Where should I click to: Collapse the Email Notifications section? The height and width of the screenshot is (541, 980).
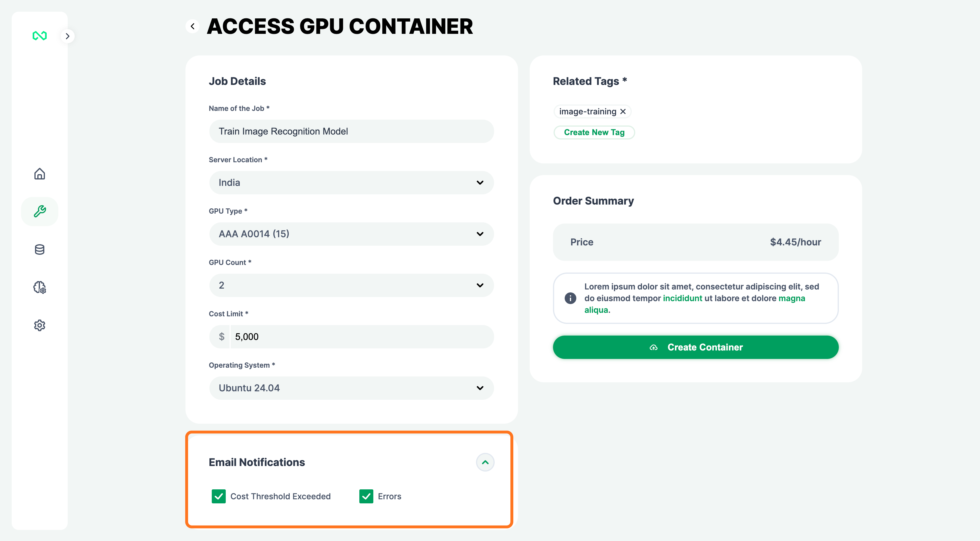(x=485, y=462)
